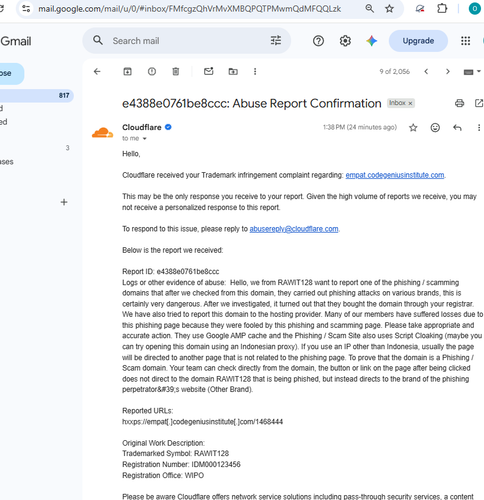Click the browser extension icon with red dot

click(420, 9)
